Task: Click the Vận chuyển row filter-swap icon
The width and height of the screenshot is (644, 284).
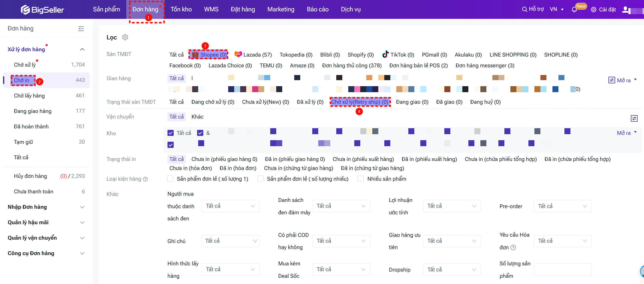Action: (634, 118)
